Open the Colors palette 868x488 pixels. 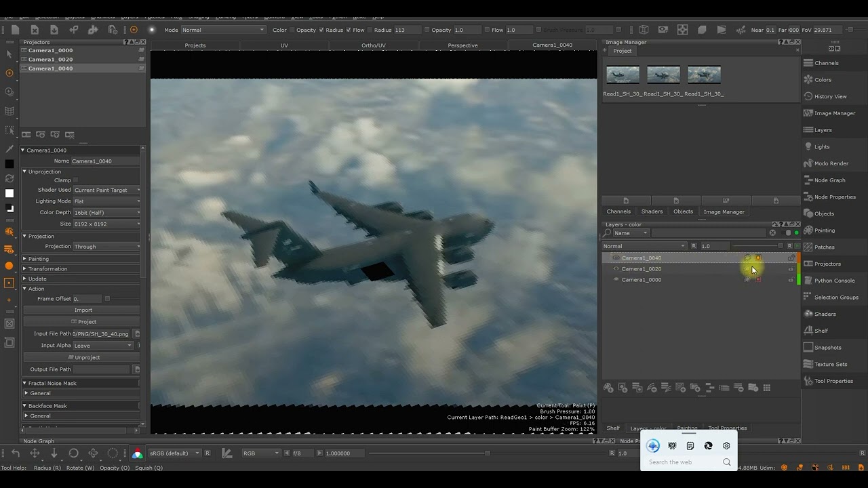[x=823, y=80]
